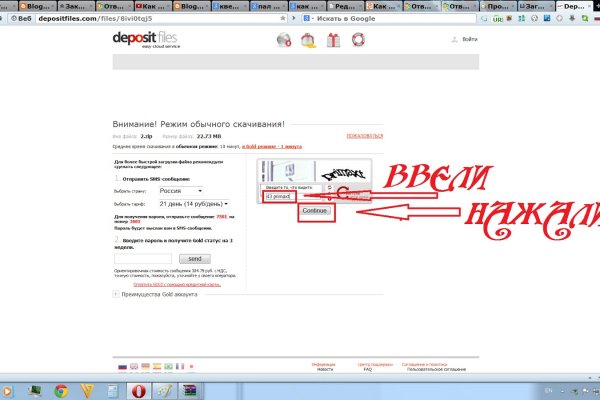Click the SMS password input field
Screen dimensions: 600x400
[148, 258]
